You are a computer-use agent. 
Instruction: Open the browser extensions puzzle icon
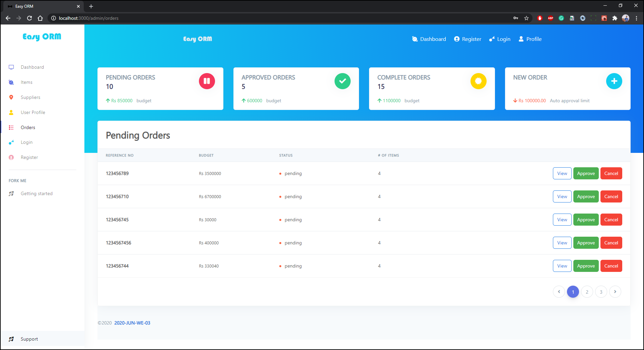615,18
